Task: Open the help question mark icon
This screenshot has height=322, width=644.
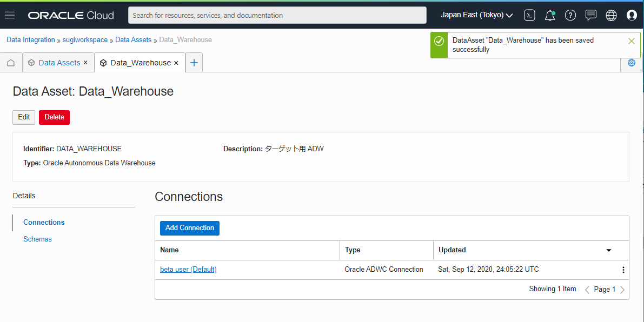Action: point(570,15)
